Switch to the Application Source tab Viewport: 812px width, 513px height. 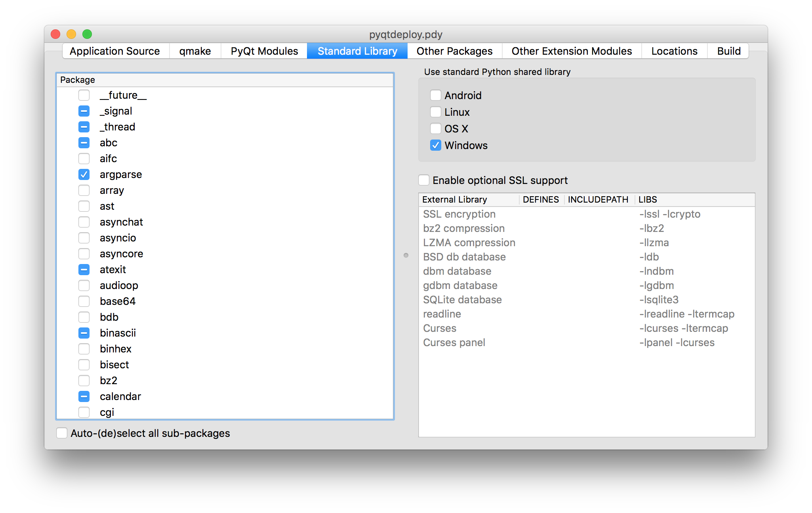[115, 51]
